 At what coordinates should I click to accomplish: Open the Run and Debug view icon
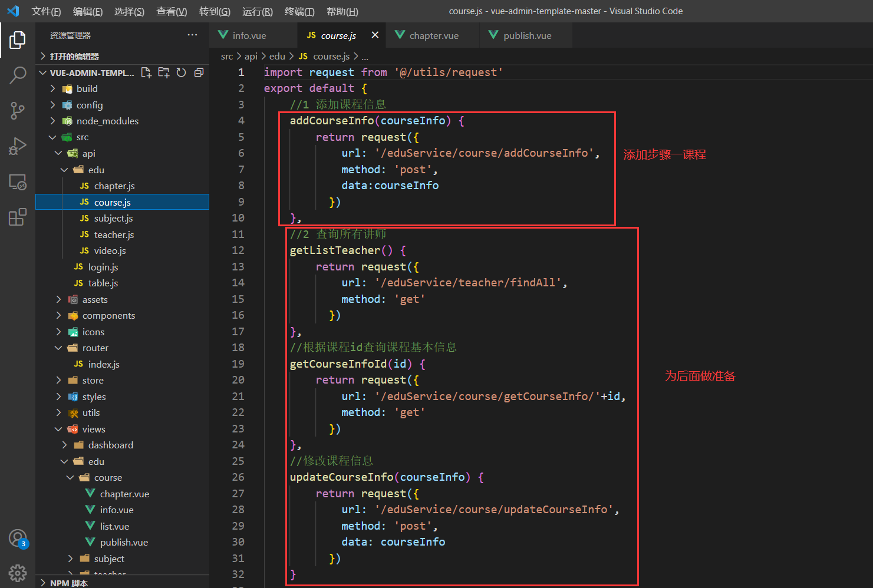pyautogui.click(x=18, y=146)
